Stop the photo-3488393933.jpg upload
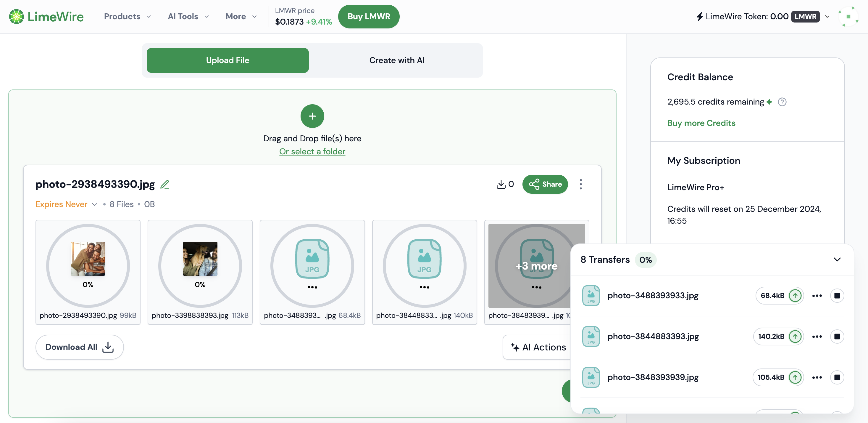 click(x=838, y=296)
